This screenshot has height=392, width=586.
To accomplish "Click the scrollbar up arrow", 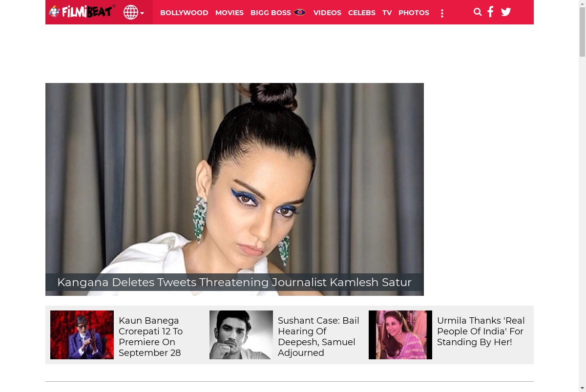I will (582, 4).
